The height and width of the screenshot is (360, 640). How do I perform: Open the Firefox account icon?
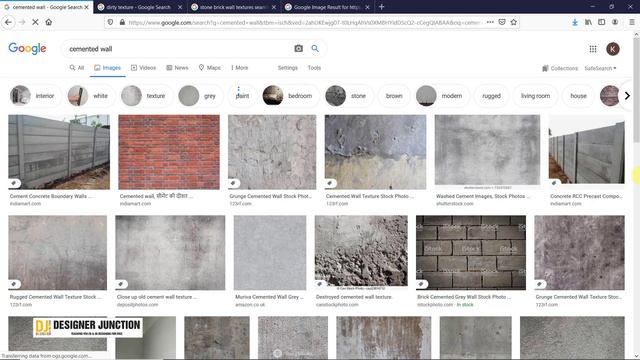615,22
